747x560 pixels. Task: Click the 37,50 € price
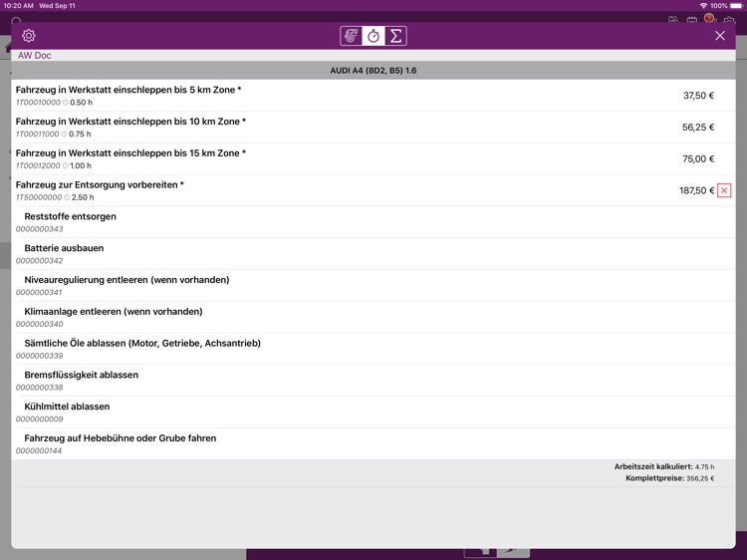click(698, 96)
